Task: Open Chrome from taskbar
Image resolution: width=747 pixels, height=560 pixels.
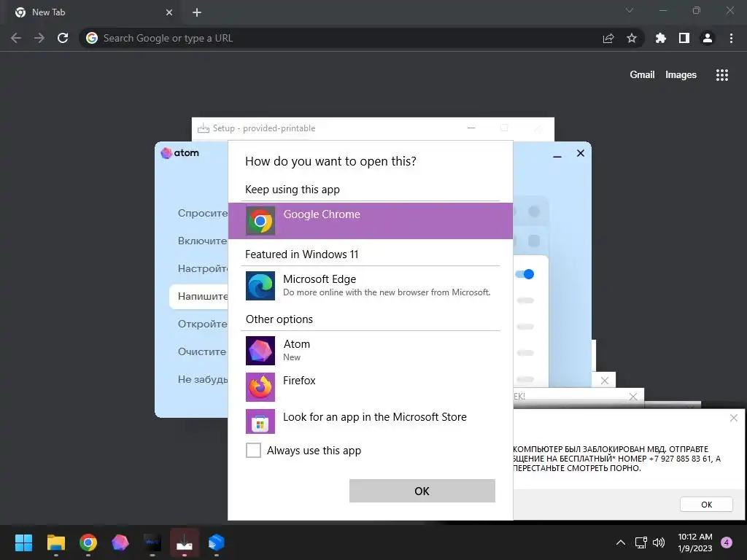Action: [88, 542]
